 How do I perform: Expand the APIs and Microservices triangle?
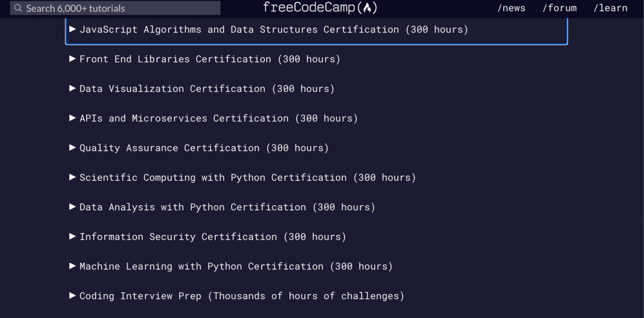73,118
